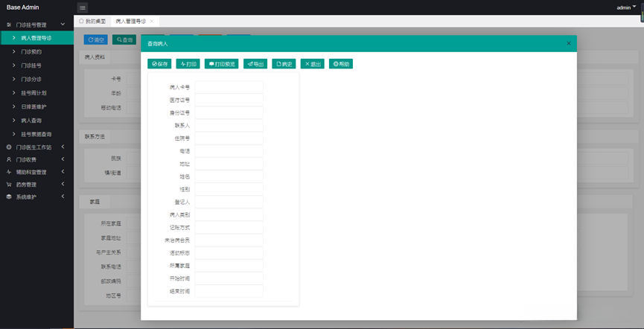Click the blue 清空 button behind the dialog

pyautogui.click(x=96, y=40)
